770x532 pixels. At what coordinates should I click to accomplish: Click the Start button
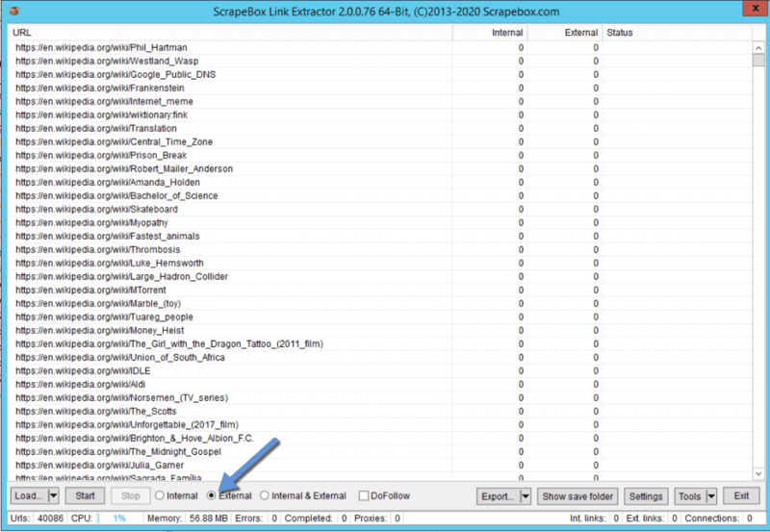pos(85,495)
